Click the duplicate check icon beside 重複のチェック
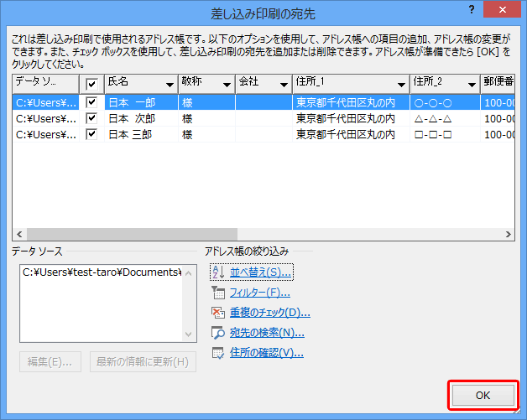 click(x=218, y=313)
